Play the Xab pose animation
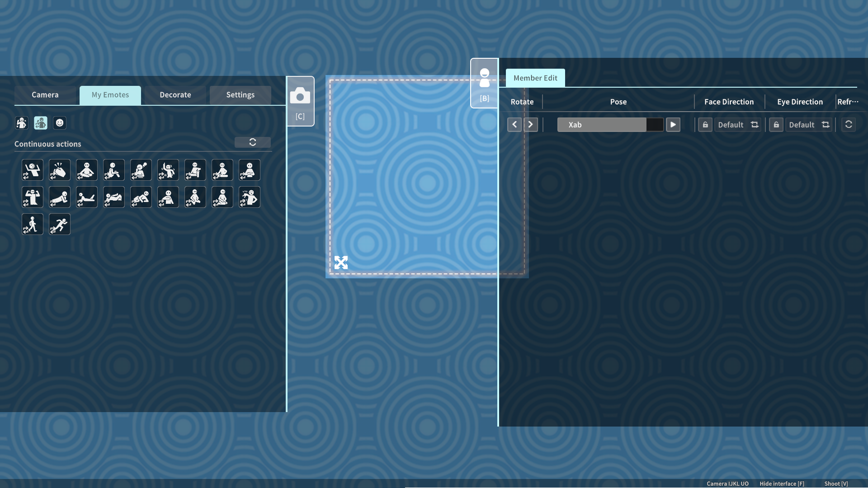The height and width of the screenshot is (488, 868). pyautogui.click(x=673, y=125)
